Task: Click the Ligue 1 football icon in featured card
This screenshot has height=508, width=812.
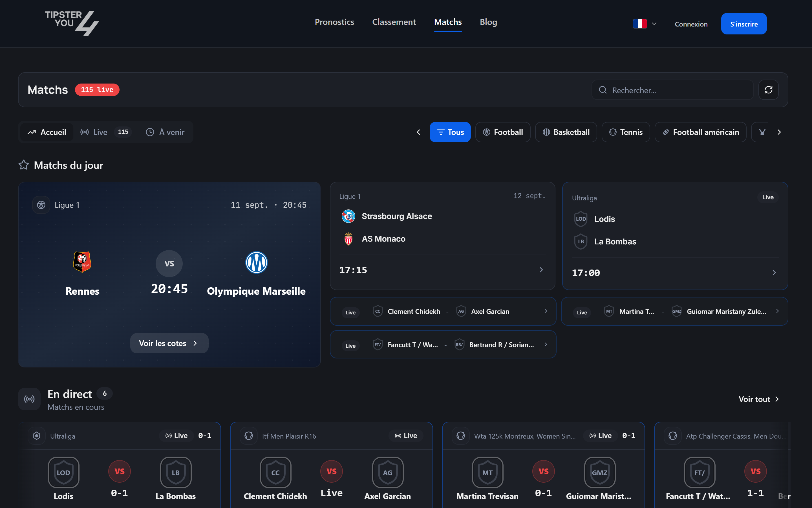Action: pos(41,205)
